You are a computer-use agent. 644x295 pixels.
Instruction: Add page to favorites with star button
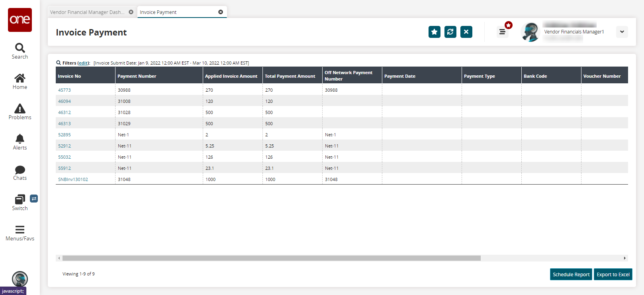coord(435,32)
